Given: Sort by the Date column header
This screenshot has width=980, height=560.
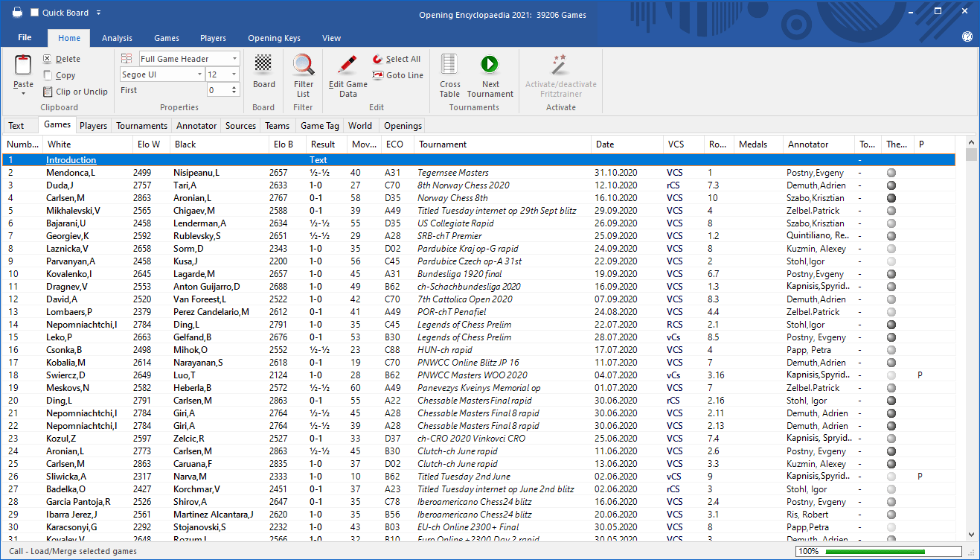Looking at the screenshot, I should point(627,144).
